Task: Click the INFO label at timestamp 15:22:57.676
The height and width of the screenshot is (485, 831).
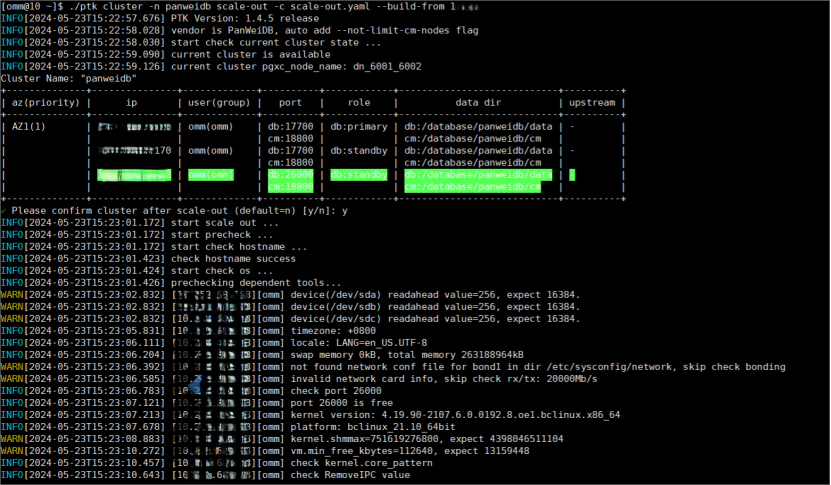Action: click(12, 19)
